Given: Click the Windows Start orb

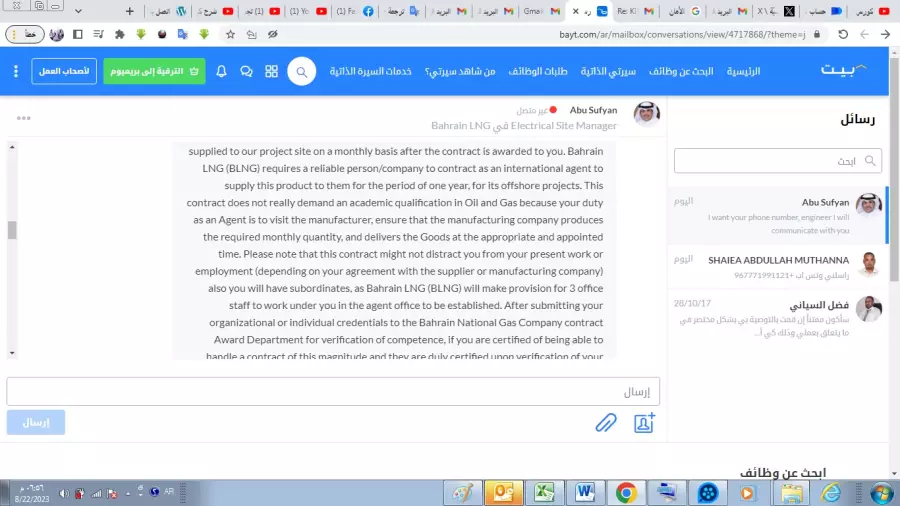Looking at the screenshot, I should [882, 493].
